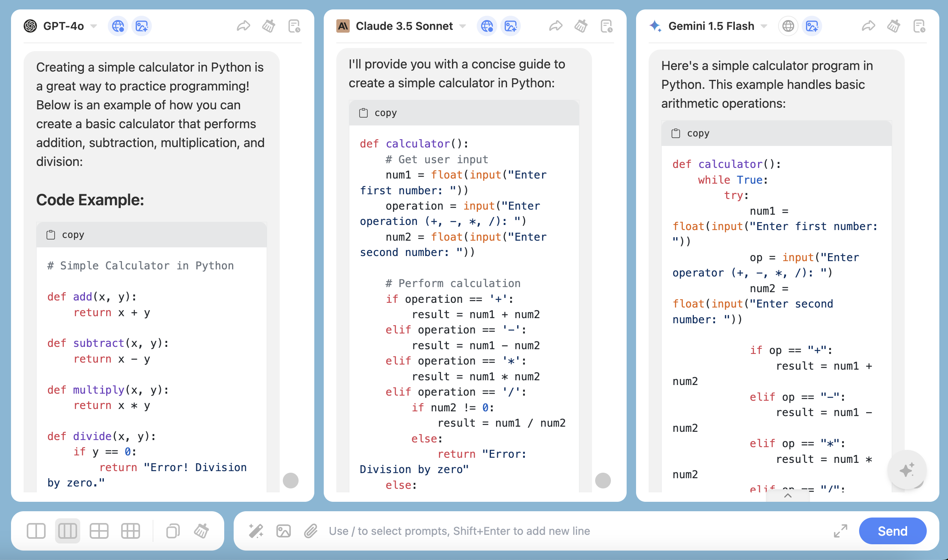
Task: Click the upload image icon in input bar
Action: point(284,531)
